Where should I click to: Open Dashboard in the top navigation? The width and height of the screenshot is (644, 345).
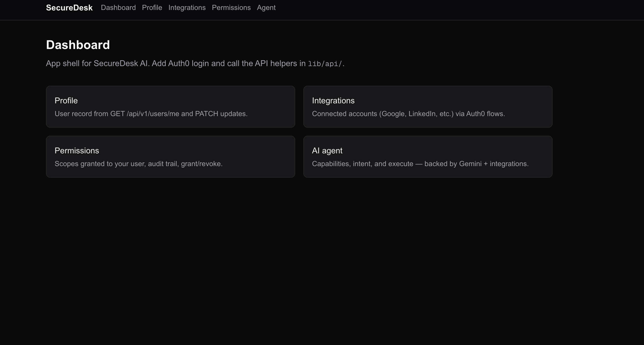[118, 8]
